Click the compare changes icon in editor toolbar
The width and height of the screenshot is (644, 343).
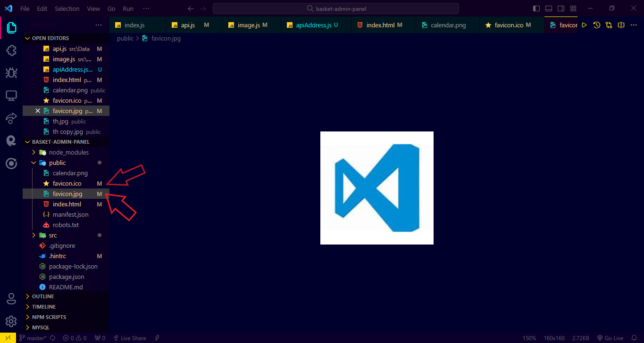pos(609,25)
